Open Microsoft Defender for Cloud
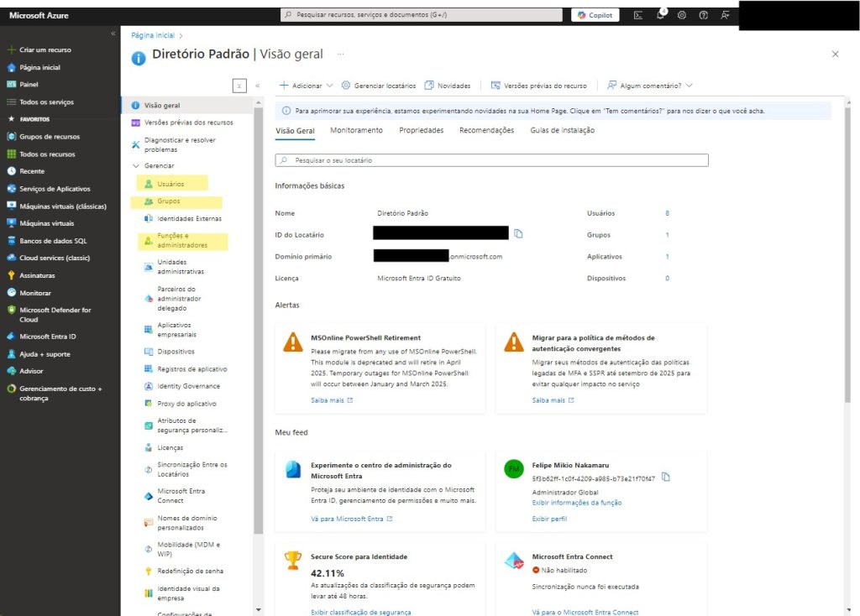The image size is (860, 616). click(x=55, y=315)
